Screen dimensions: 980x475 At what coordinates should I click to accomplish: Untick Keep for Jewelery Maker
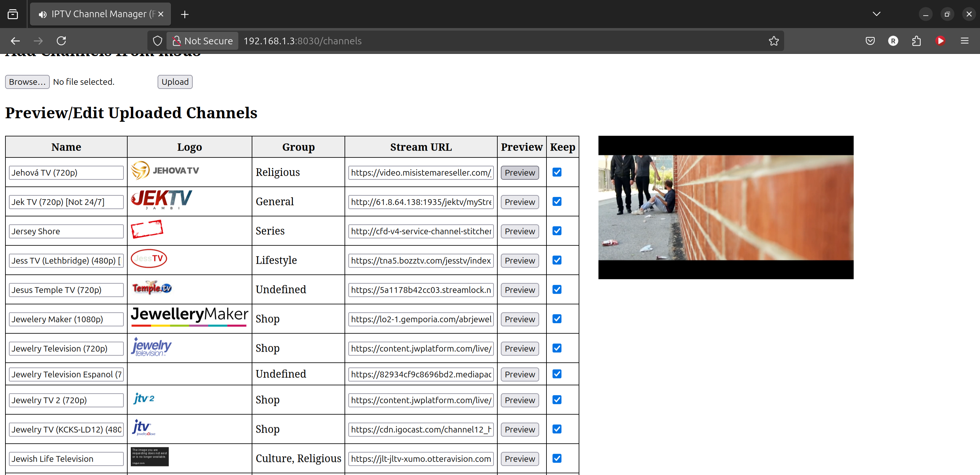(557, 319)
